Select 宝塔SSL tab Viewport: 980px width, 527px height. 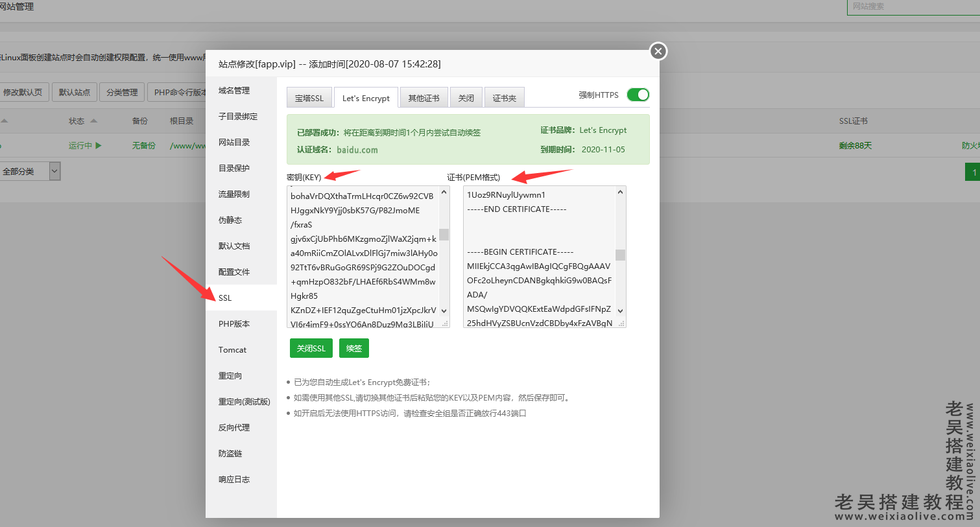(309, 97)
